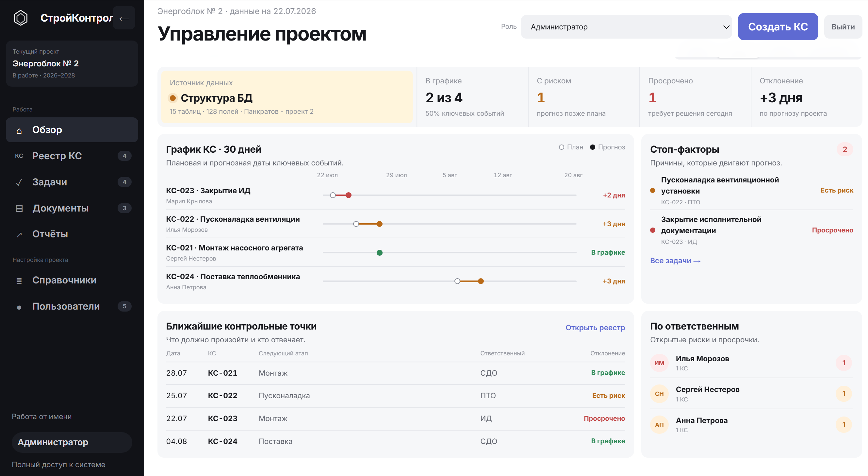
Task: Click the КС icon beside Реестр КС
Action: (19, 156)
